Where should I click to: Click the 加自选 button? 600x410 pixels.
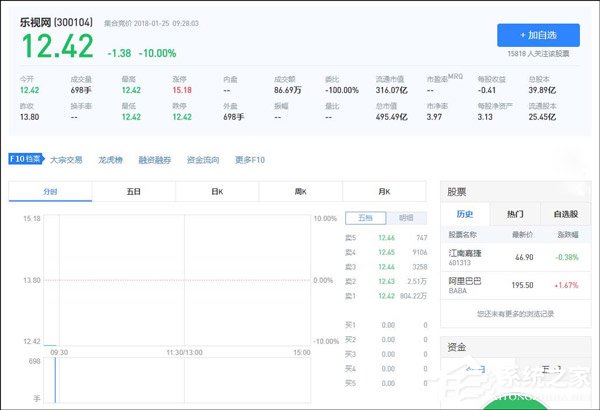(538, 35)
